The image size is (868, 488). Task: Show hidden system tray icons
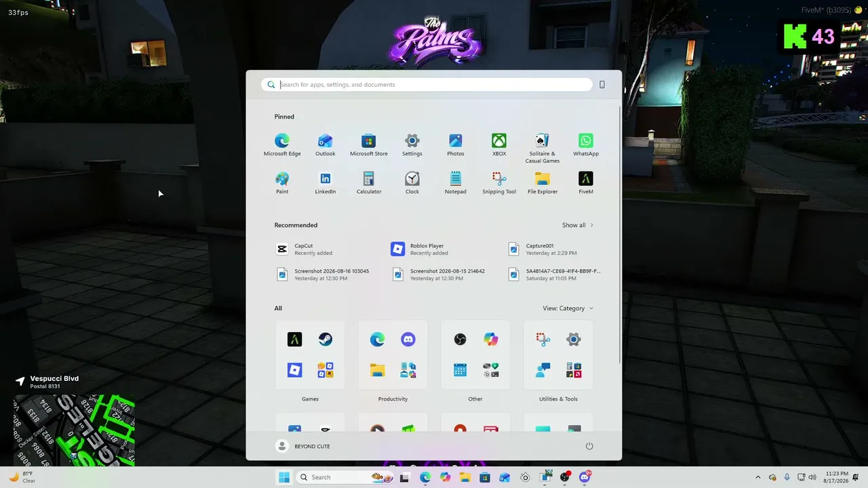point(758,477)
